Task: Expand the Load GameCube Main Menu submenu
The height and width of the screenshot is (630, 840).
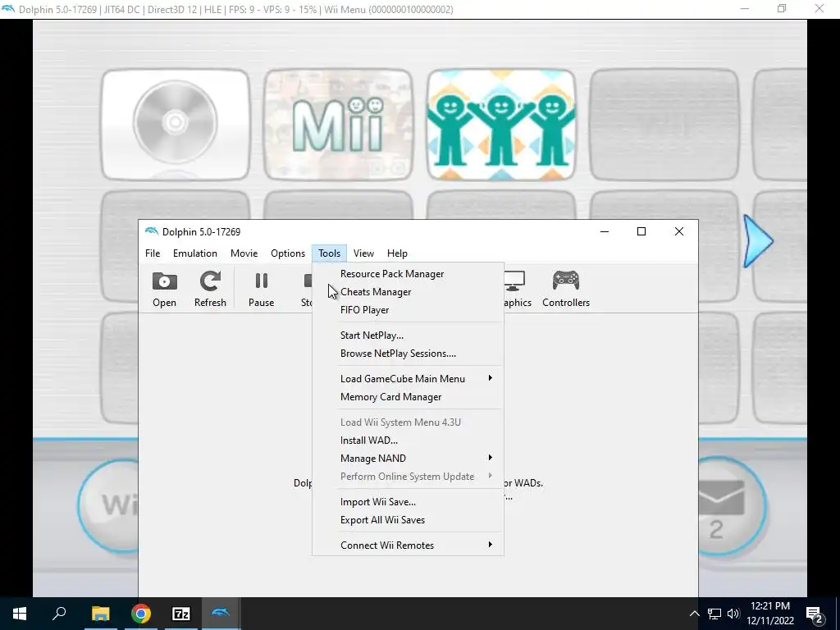Action: (408, 379)
